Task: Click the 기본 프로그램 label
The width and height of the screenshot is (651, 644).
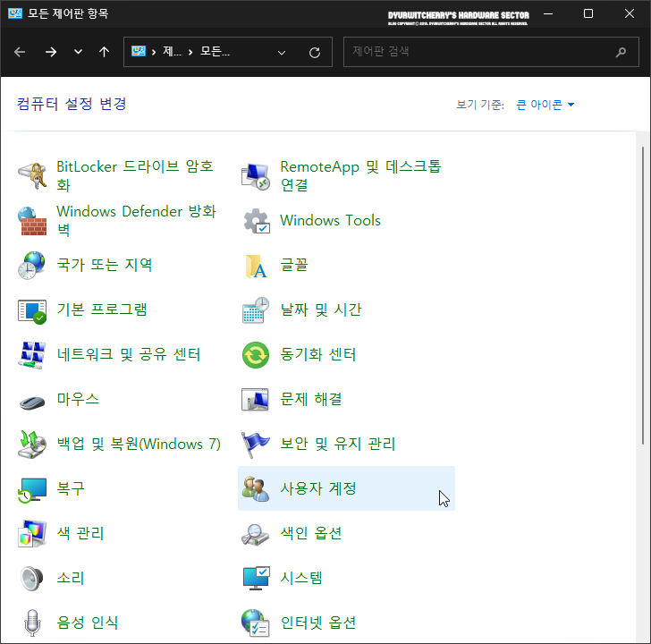Action: point(102,309)
